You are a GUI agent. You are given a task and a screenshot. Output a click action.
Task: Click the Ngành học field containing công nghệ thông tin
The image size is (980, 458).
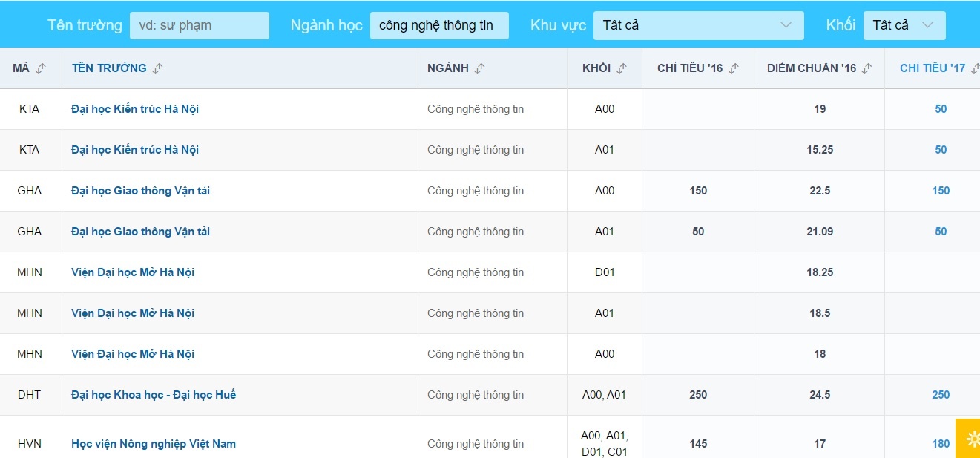[x=439, y=24]
